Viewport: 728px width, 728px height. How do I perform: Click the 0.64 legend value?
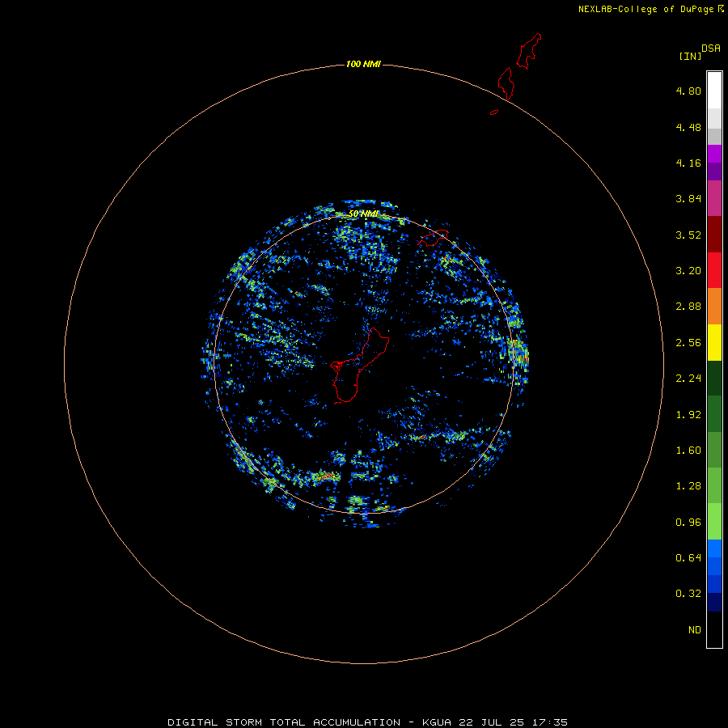click(688, 558)
